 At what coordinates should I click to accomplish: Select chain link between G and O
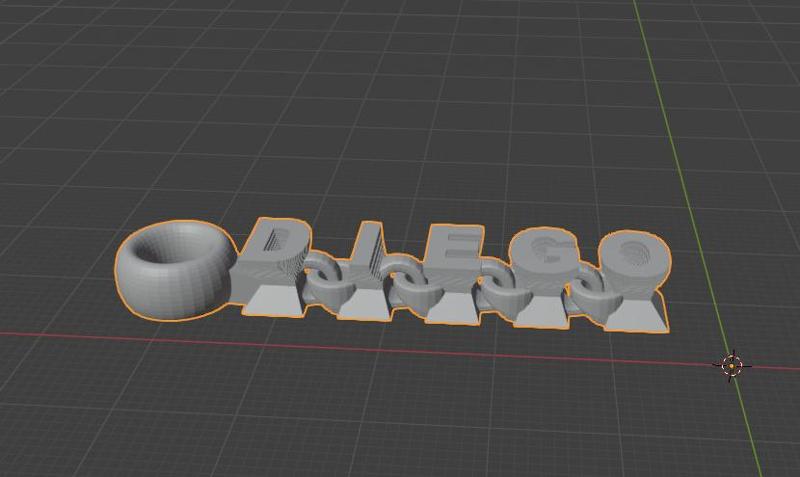pos(592,293)
